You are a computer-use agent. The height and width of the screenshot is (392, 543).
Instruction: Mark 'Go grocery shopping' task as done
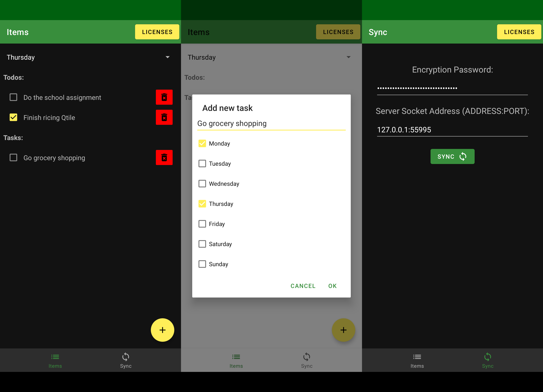point(13,157)
